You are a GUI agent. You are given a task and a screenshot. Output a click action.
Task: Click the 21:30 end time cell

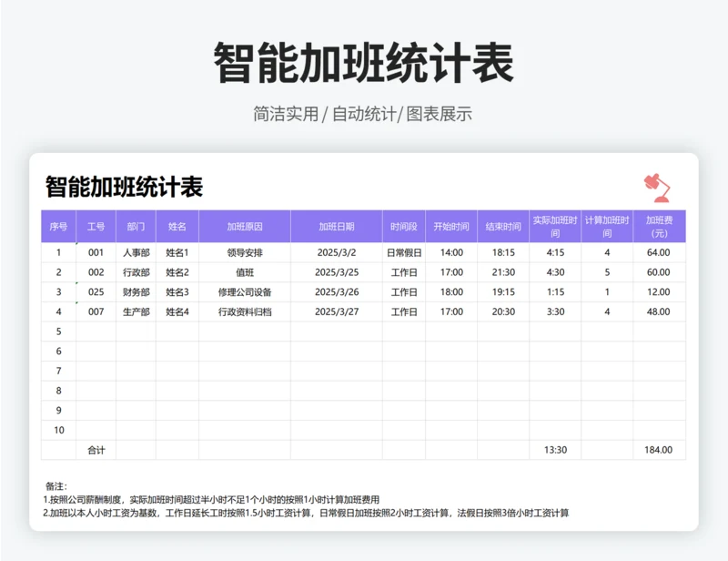pyautogui.click(x=503, y=272)
